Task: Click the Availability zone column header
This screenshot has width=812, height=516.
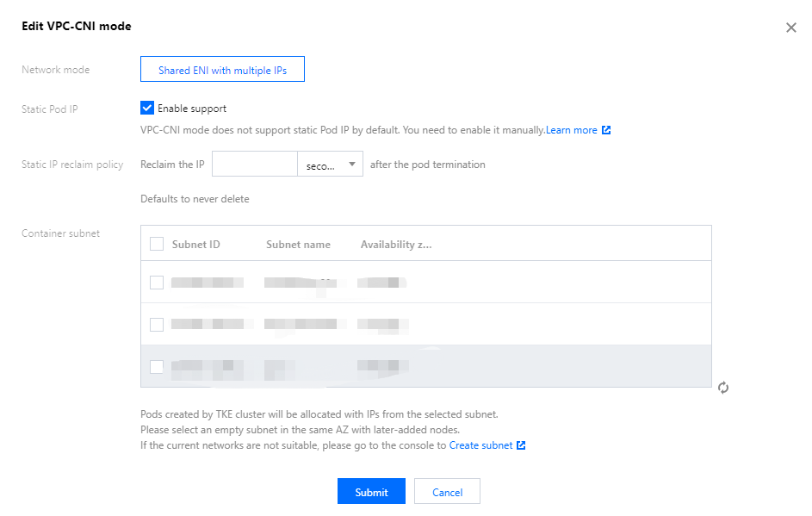Action: 396,245
